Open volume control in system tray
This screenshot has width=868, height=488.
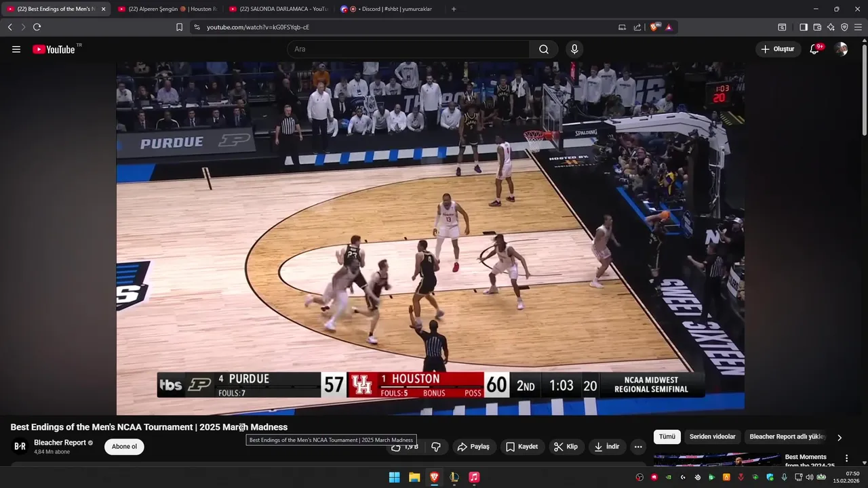point(809,477)
